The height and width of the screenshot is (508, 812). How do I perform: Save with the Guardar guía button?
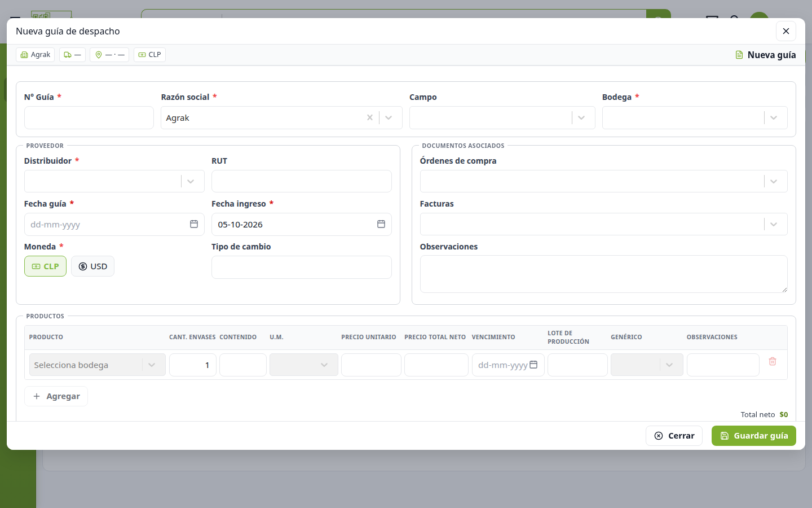(754, 436)
